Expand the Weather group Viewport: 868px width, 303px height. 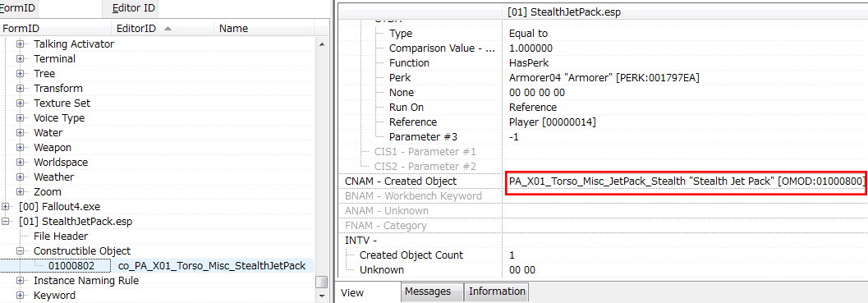pyautogui.click(x=21, y=177)
